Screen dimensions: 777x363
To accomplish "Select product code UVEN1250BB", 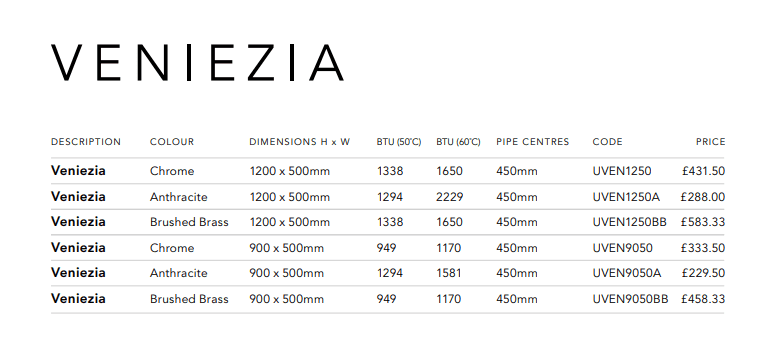I will coord(630,222).
